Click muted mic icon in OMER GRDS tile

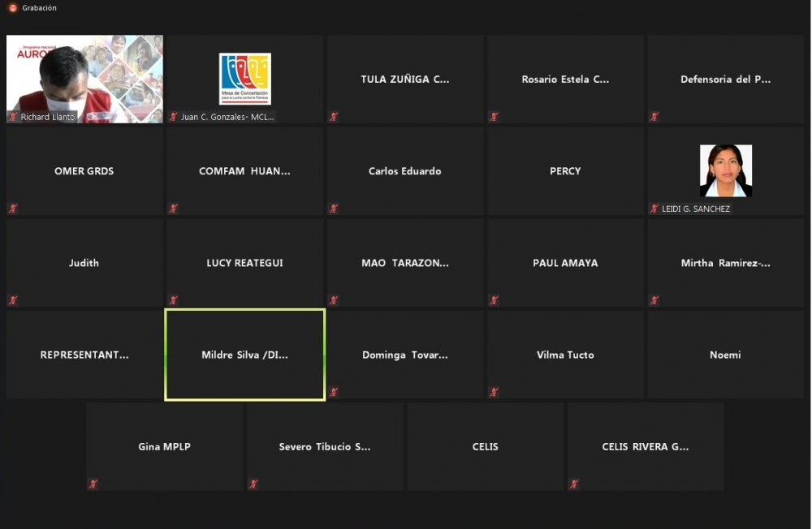(x=13, y=209)
